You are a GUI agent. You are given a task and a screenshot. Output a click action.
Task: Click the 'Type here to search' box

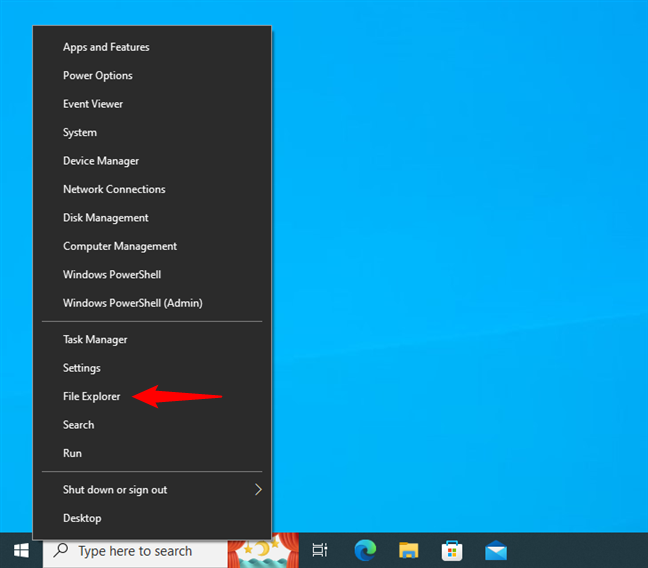[x=135, y=551]
